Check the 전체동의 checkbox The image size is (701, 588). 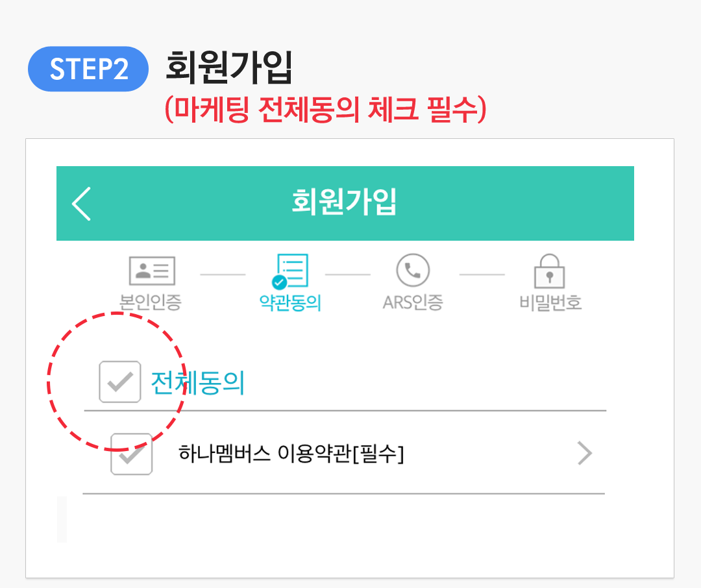[120, 382]
